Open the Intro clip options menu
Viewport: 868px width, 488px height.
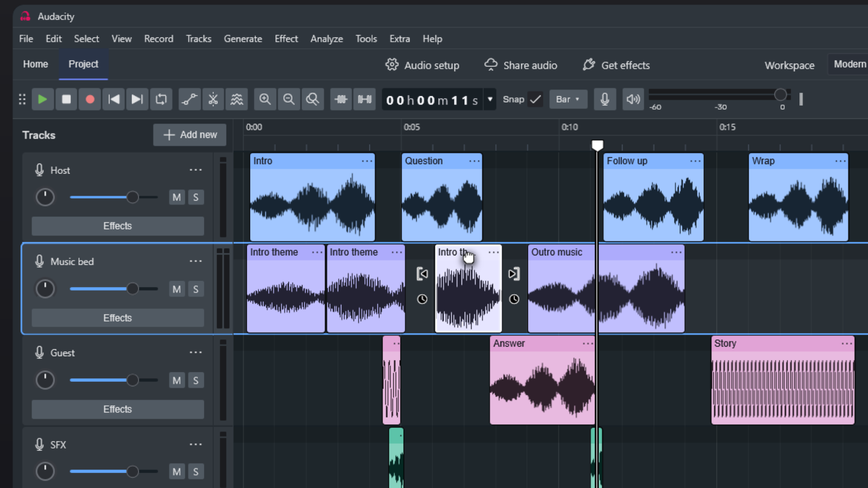click(x=367, y=161)
